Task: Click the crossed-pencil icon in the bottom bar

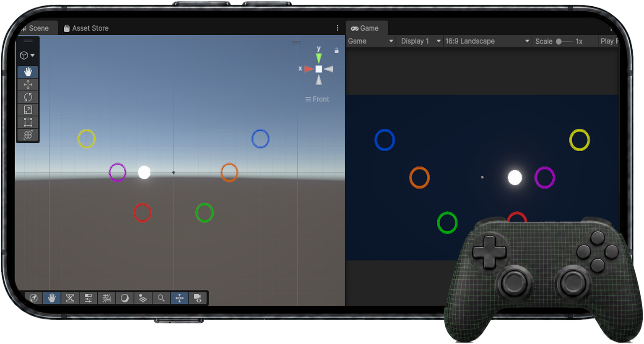Action: pyautogui.click(x=70, y=298)
